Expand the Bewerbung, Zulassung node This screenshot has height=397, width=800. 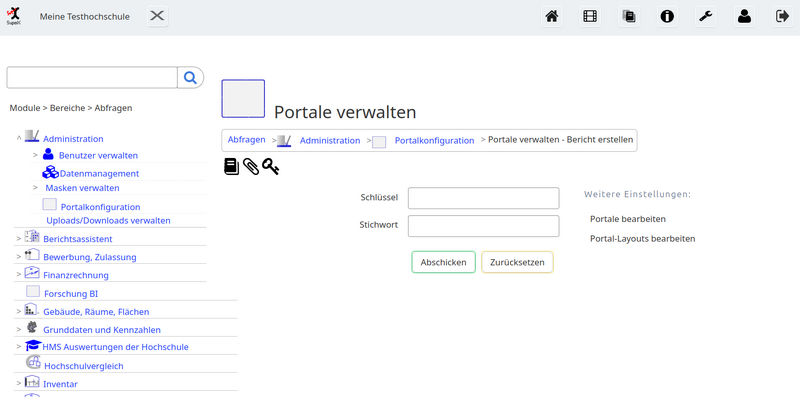(x=19, y=257)
